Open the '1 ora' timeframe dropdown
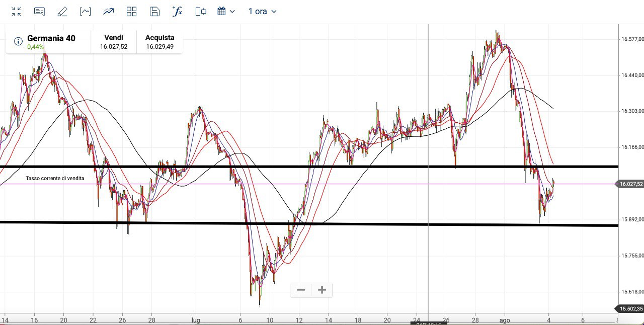Screen dimensions: 644x325 [x=262, y=12]
